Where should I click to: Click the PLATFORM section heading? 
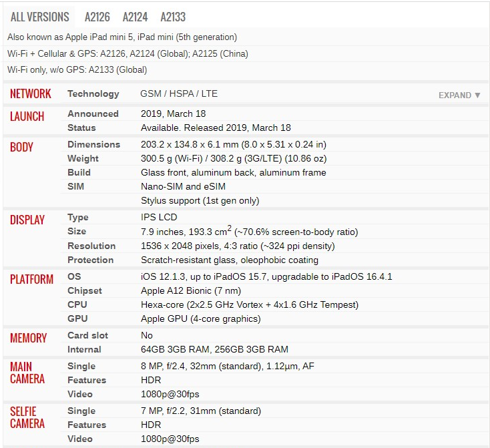coord(31,279)
